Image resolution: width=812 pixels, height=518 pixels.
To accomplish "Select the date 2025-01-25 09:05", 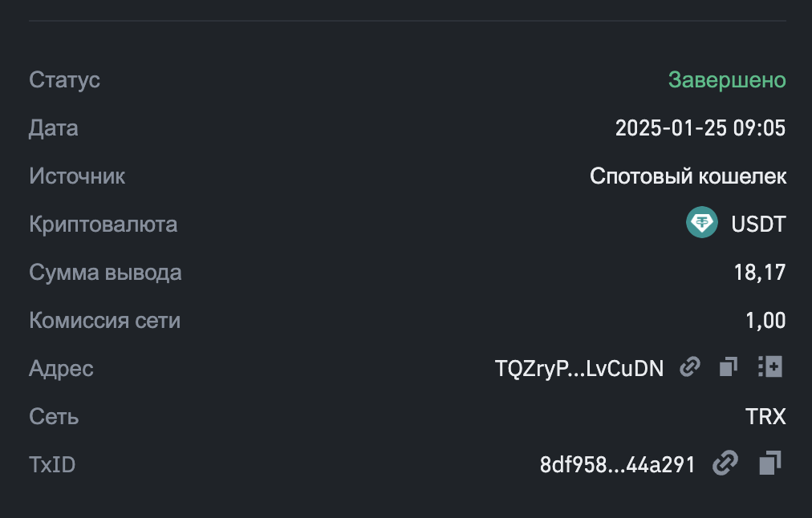I will click(700, 128).
